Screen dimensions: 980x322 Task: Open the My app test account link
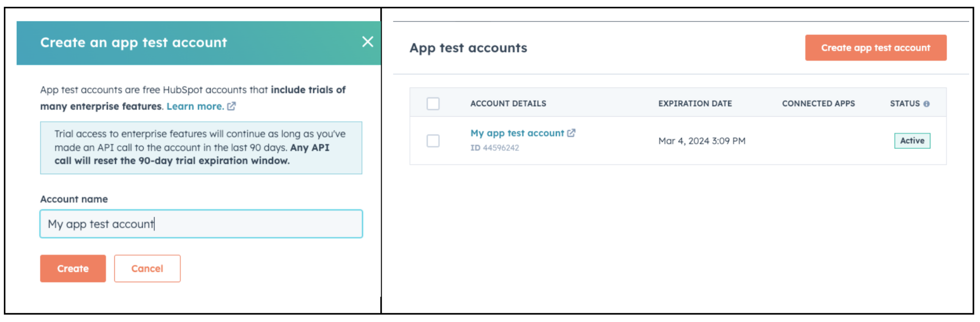coord(517,133)
